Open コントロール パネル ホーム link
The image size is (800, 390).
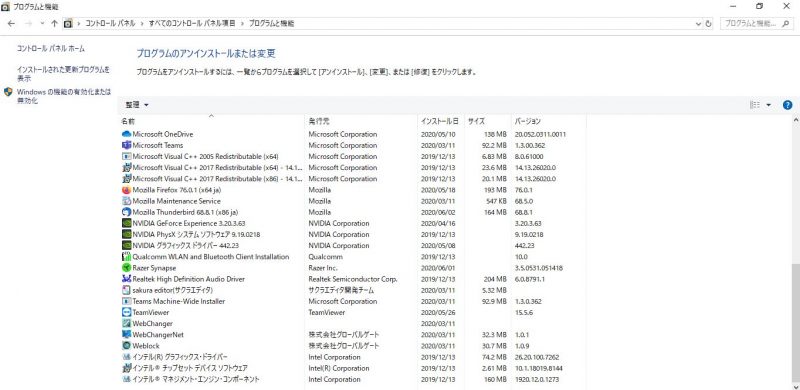[51, 49]
